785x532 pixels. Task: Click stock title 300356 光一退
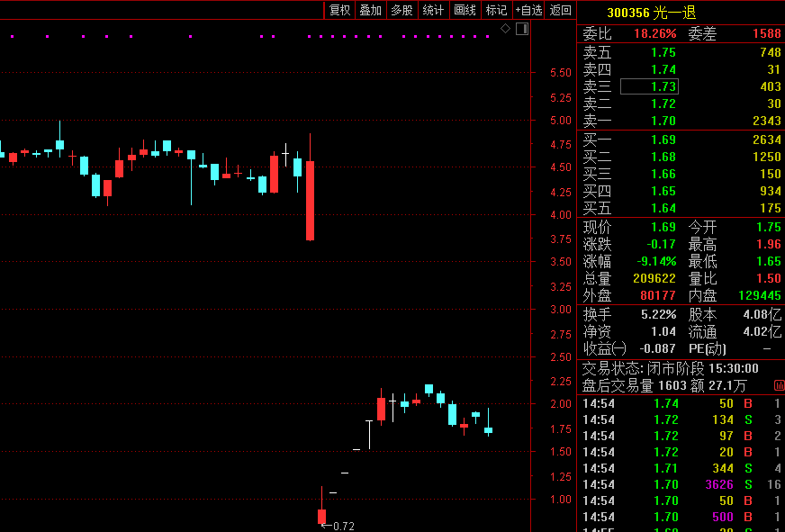pos(652,13)
